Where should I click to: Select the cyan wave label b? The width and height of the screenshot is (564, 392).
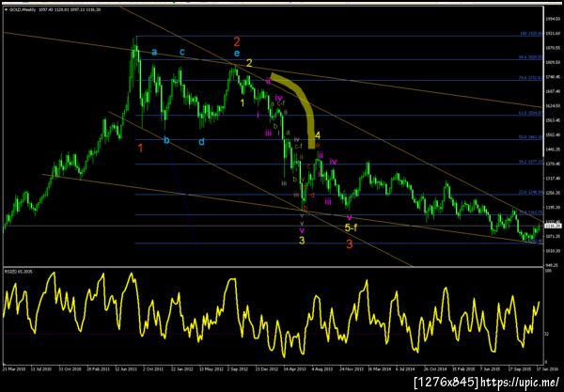click(x=166, y=140)
